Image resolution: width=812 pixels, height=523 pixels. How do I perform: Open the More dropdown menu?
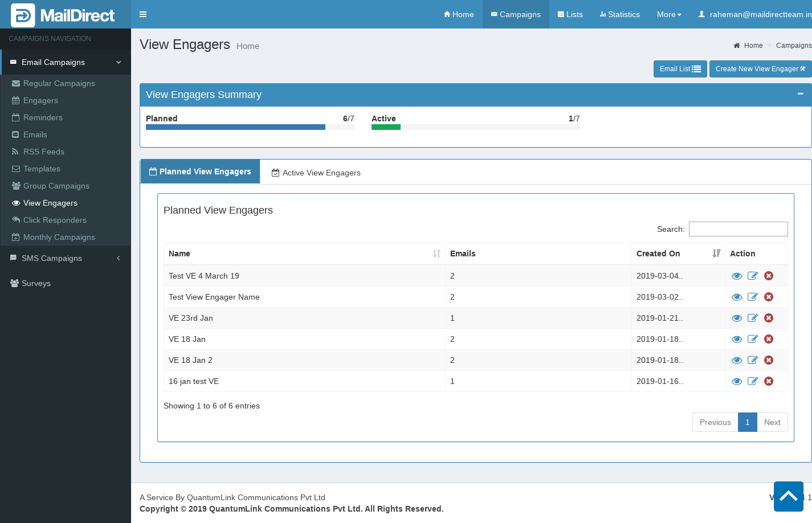pos(669,14)
